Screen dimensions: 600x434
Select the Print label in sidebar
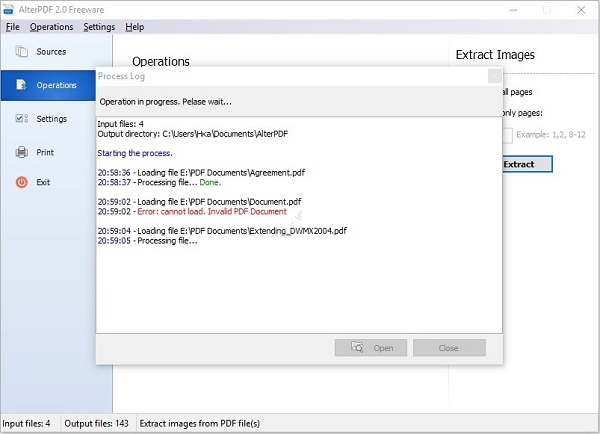(x=45, y=152)
